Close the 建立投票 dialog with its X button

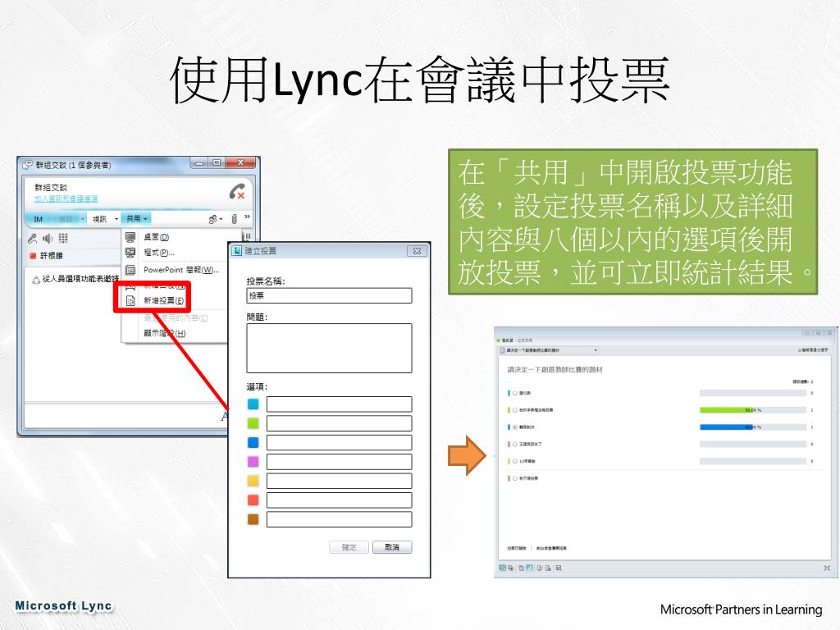pyautogui.click(x=417, y=251)
